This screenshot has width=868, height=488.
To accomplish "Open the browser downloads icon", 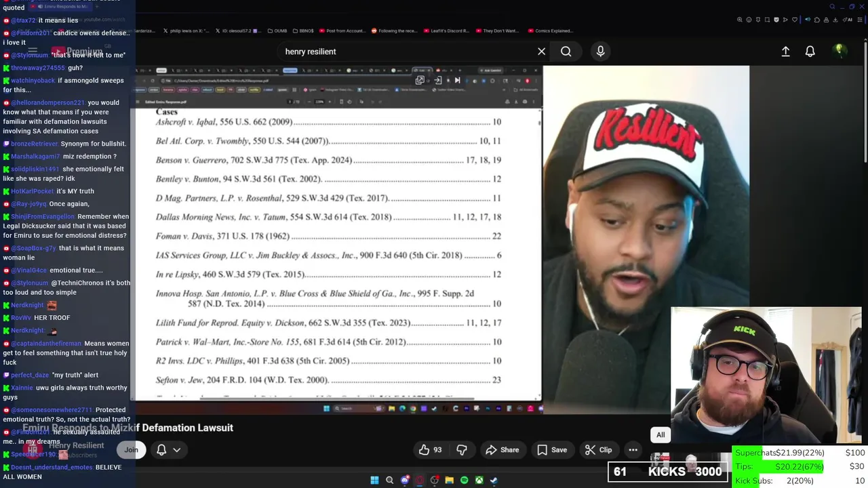I will tap(835, 20).
